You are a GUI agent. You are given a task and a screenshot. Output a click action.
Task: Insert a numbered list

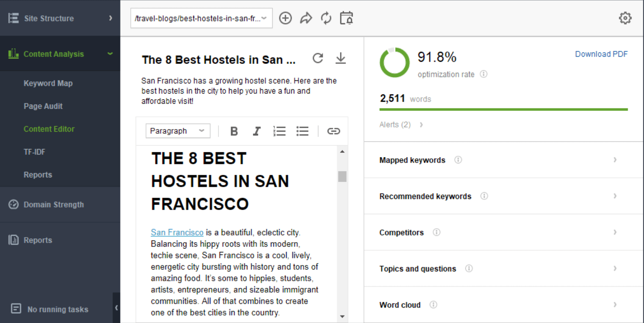point(279,131)
